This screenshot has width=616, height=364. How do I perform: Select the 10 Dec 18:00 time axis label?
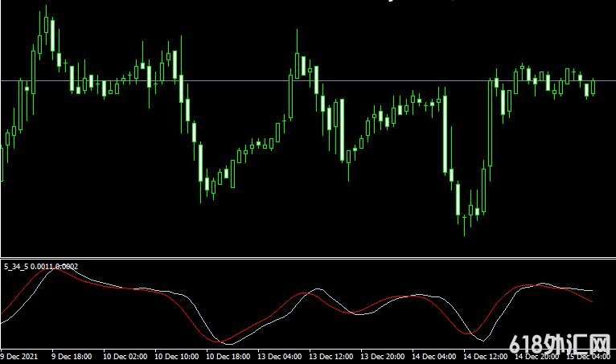pos(228,357)
